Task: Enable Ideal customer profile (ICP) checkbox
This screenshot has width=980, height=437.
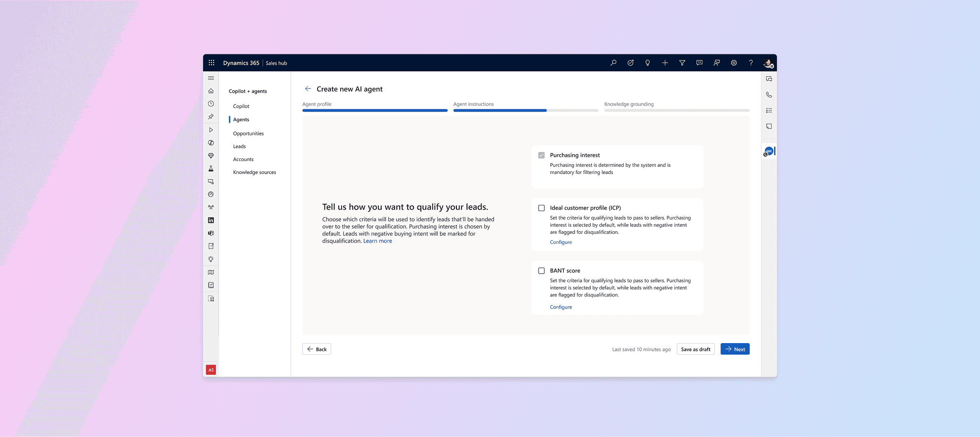Action: (x=541, y=208)
